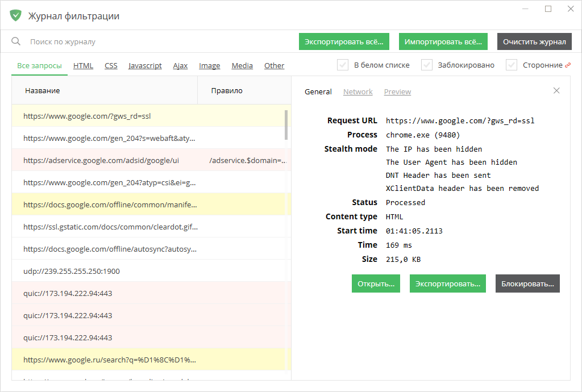Click 'XClientData header has been removed' text
This screenshot has width=582, height=392.
[463, 189]
